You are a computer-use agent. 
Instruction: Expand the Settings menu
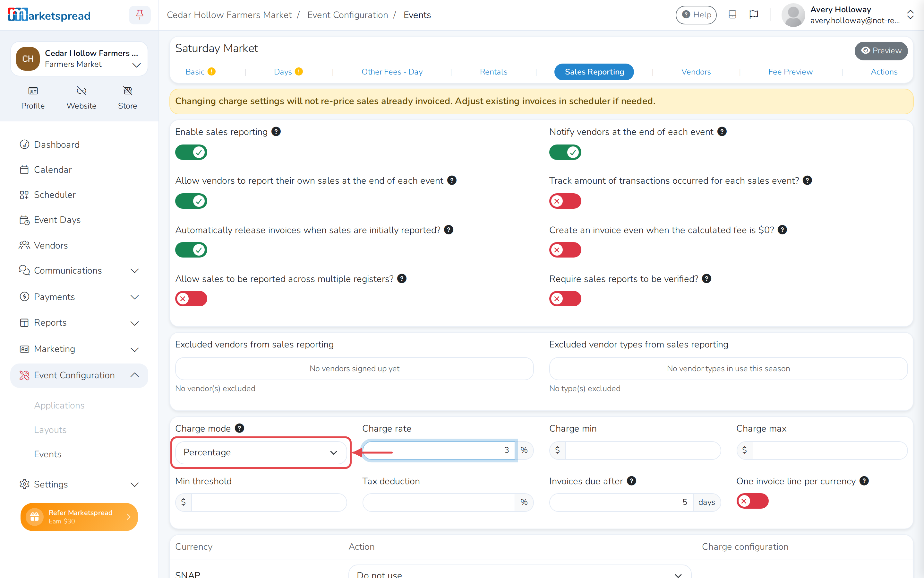79,484
